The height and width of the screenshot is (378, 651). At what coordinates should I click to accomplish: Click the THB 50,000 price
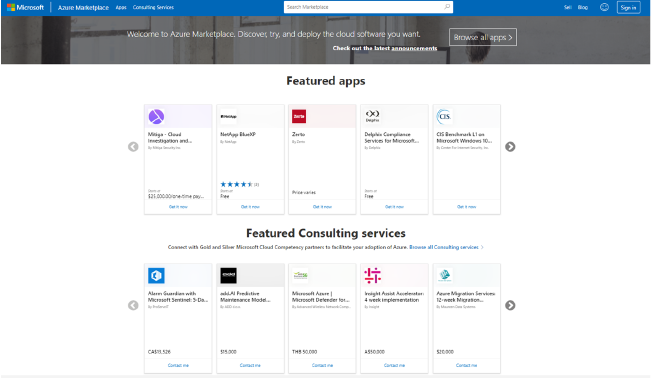304,352
